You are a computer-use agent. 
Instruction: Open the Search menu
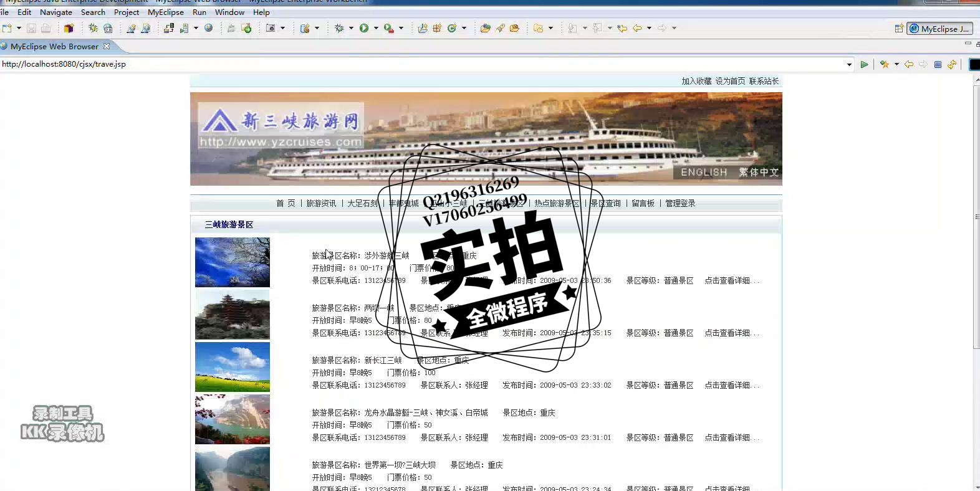coord(93,12)
